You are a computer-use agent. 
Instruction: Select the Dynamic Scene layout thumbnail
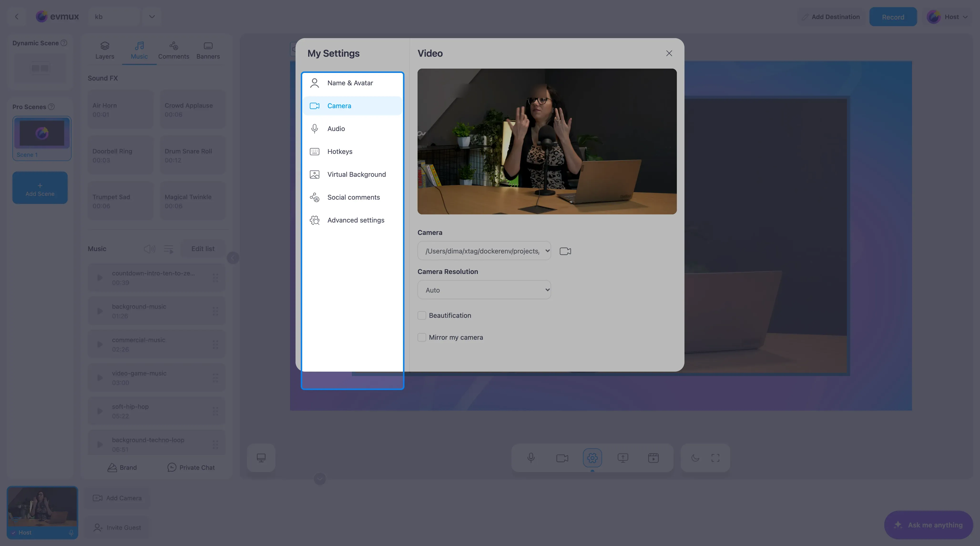pyautogui.click(x=40, y=68)
